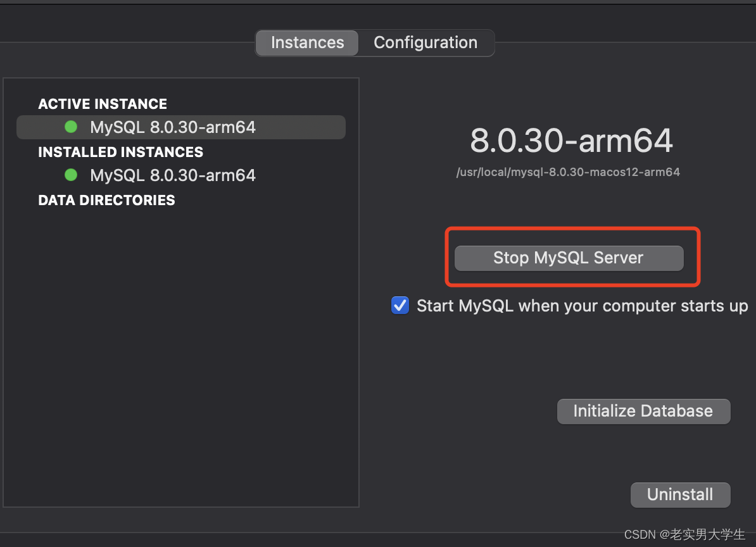Click the /usr/local/mysql install path text
Screen dimensions: 756x547
coord(568,172)
